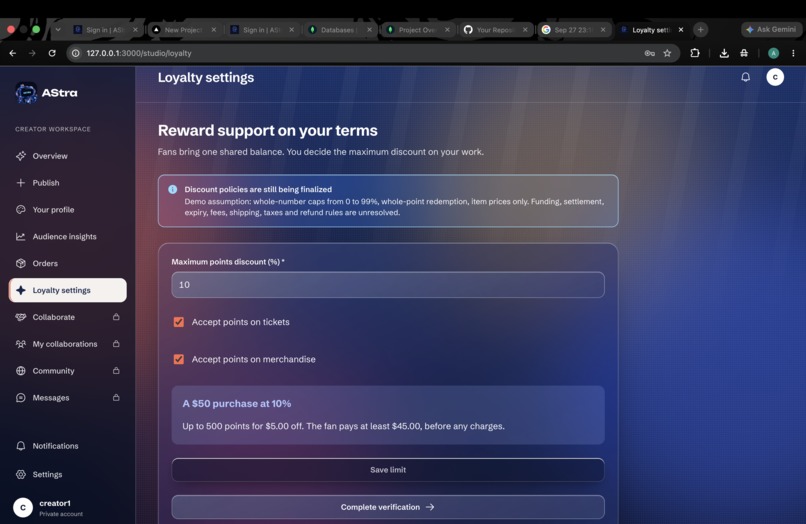Click the Publish plus icon
The height and width of the screenshot is (524, 806).
point(21,183)
